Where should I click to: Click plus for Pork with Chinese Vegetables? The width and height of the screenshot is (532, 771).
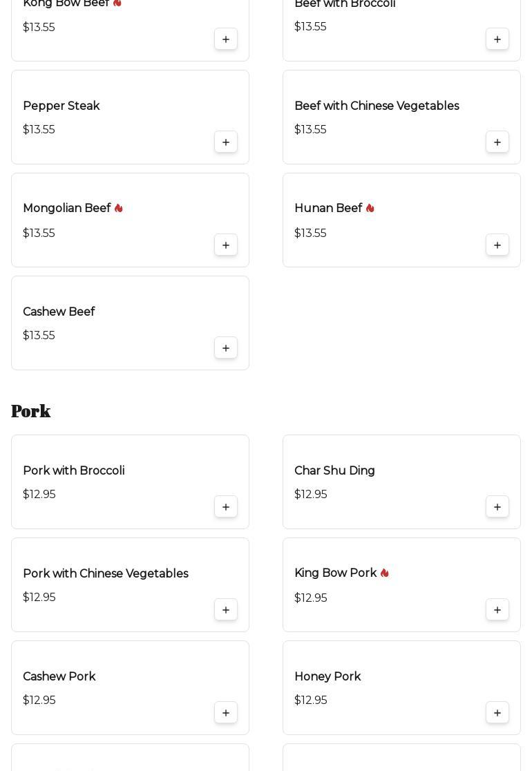pos(226,610)
